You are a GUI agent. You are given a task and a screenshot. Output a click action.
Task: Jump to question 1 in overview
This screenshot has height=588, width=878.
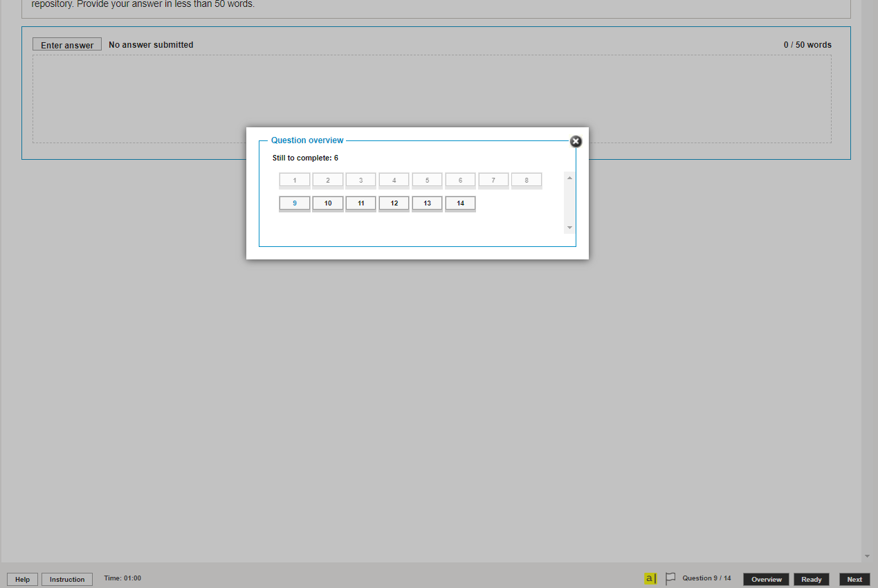point(295,181)
